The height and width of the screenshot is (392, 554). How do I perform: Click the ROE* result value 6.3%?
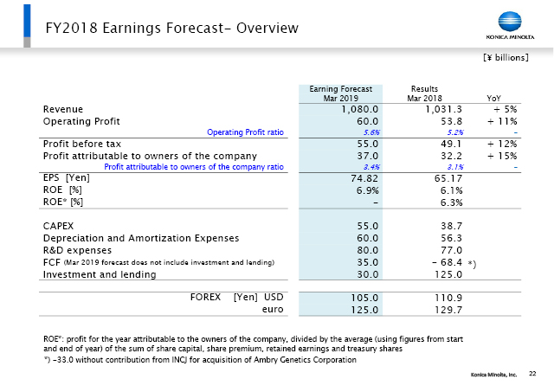pos(452,202)
